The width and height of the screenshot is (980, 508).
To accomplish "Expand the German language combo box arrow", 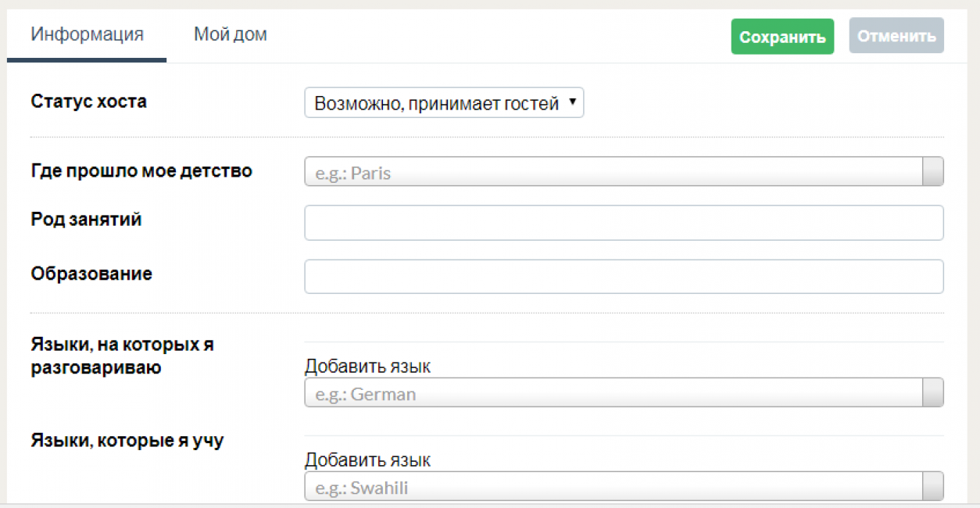I will [933, 393].
